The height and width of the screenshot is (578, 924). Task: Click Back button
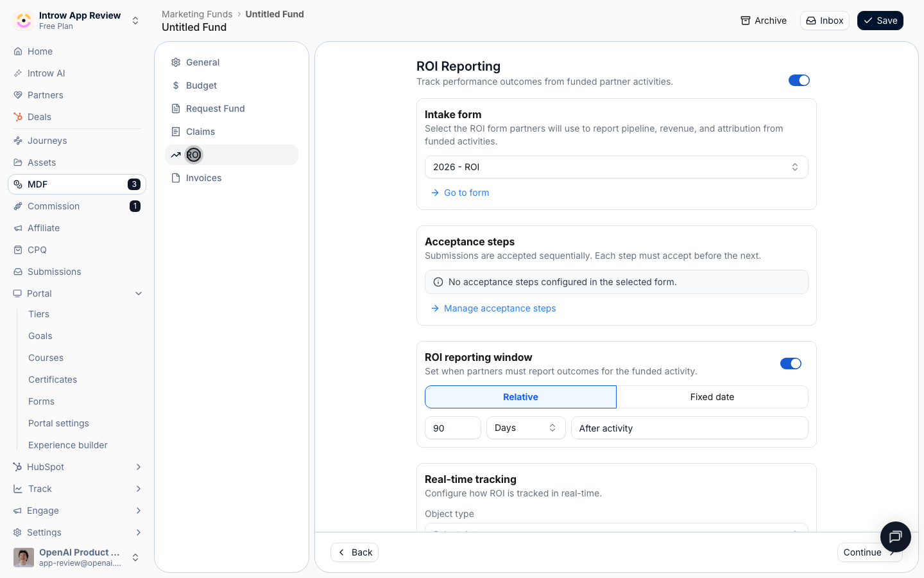click(x=354, y=552)
